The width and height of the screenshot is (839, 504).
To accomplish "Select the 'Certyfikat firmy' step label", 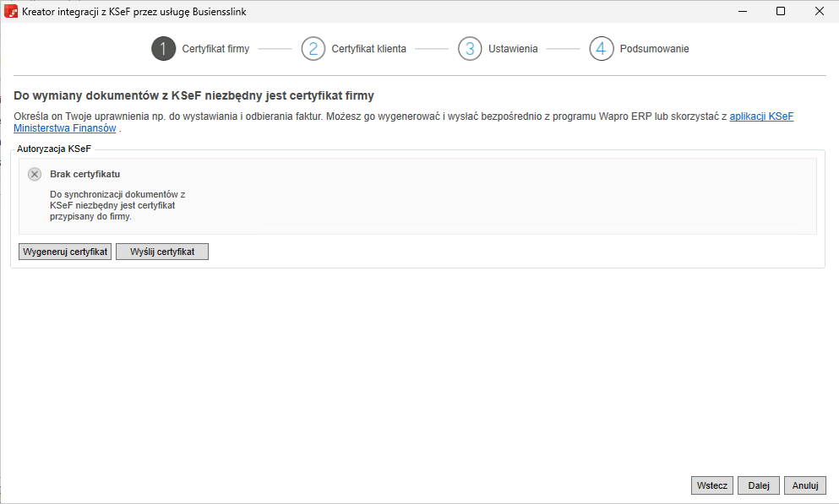I will tap(215, 49).
